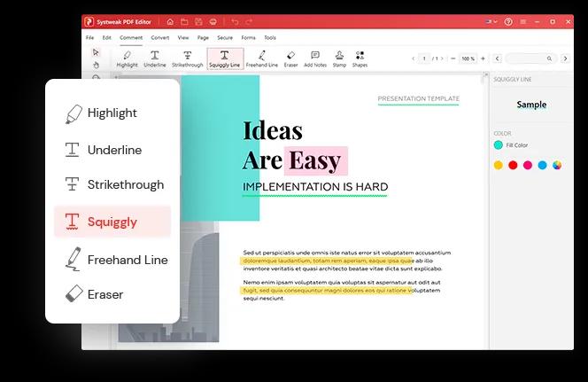Select the Squiggly Line tool in the toolbar
Image resolution: width=588 pixels, height=382 pixels.
click(x=225, y=58)
